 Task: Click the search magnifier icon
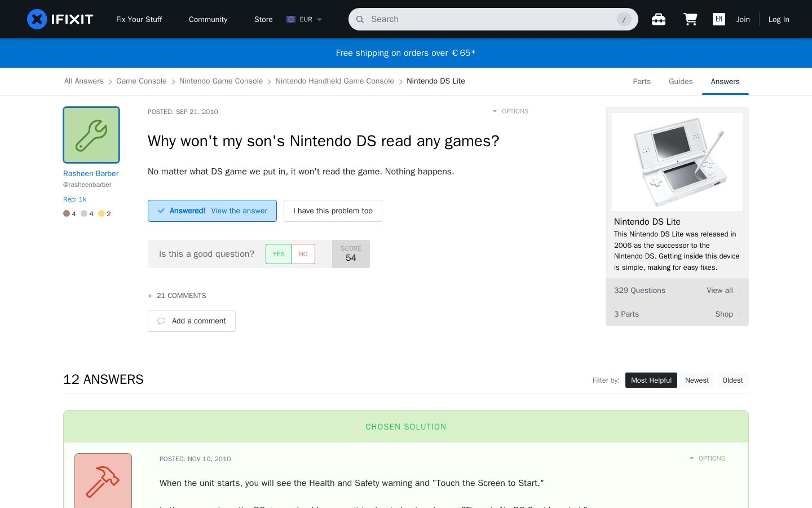click(x=360, y=19)
